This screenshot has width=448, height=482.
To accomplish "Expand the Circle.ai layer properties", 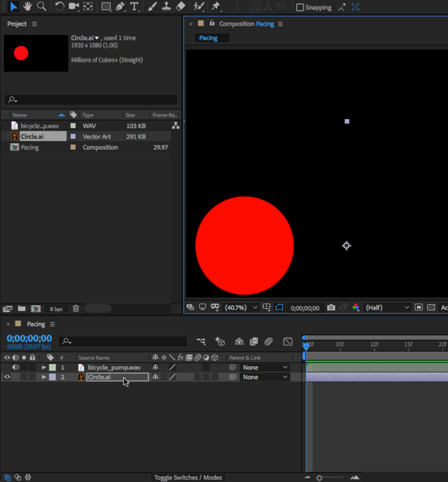I will pos(44,377).
